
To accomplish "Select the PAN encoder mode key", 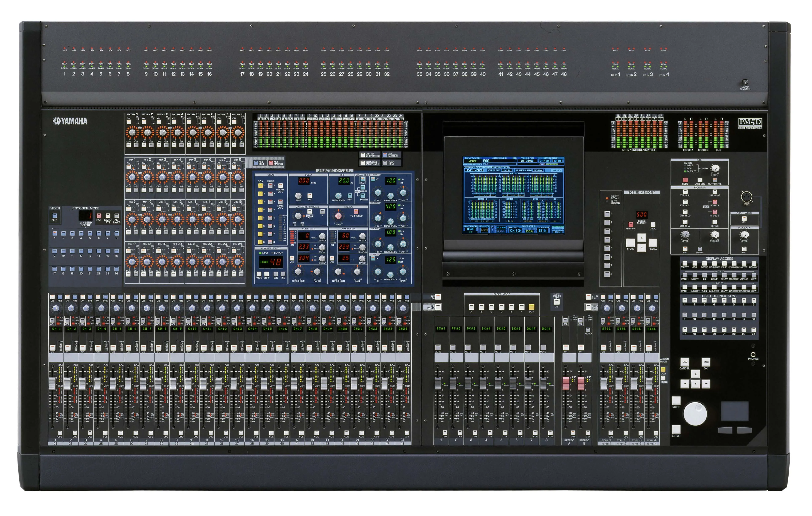I will click(x=99, y=215).
